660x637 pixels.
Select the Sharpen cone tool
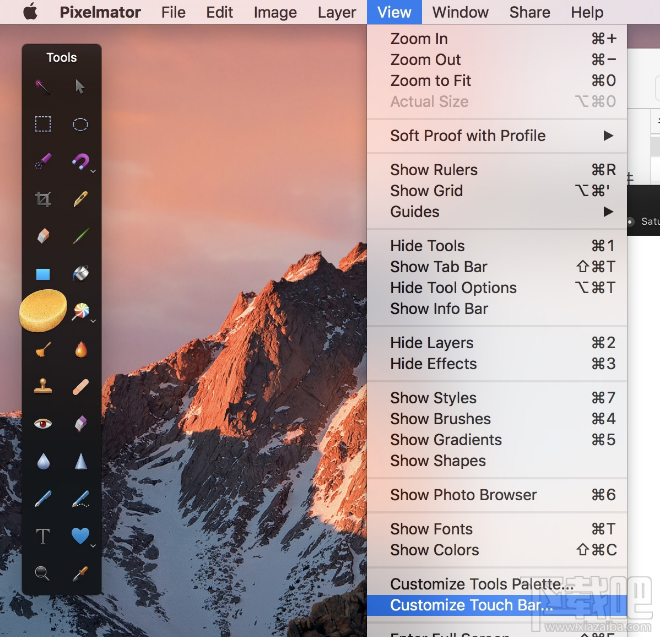[x=81, y=461]
